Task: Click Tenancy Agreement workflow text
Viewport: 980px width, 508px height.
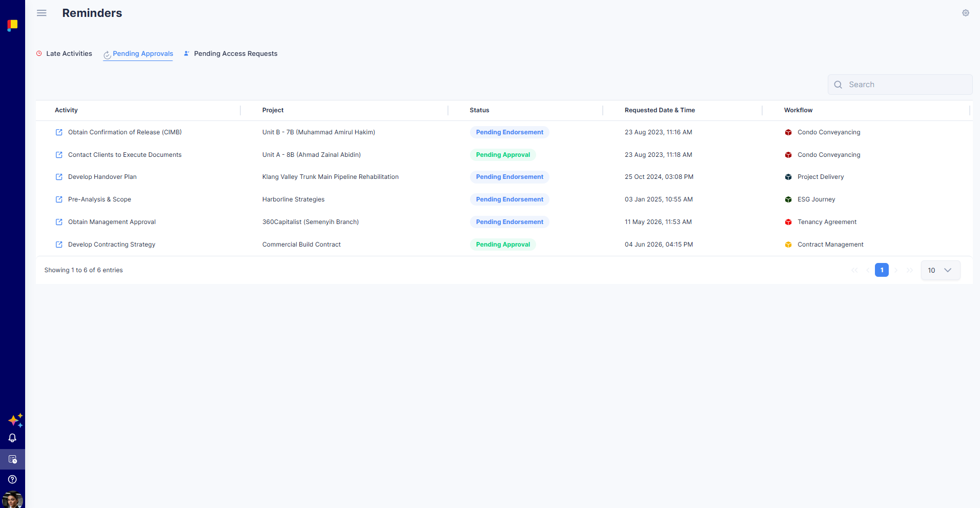Action: (827, 222)
